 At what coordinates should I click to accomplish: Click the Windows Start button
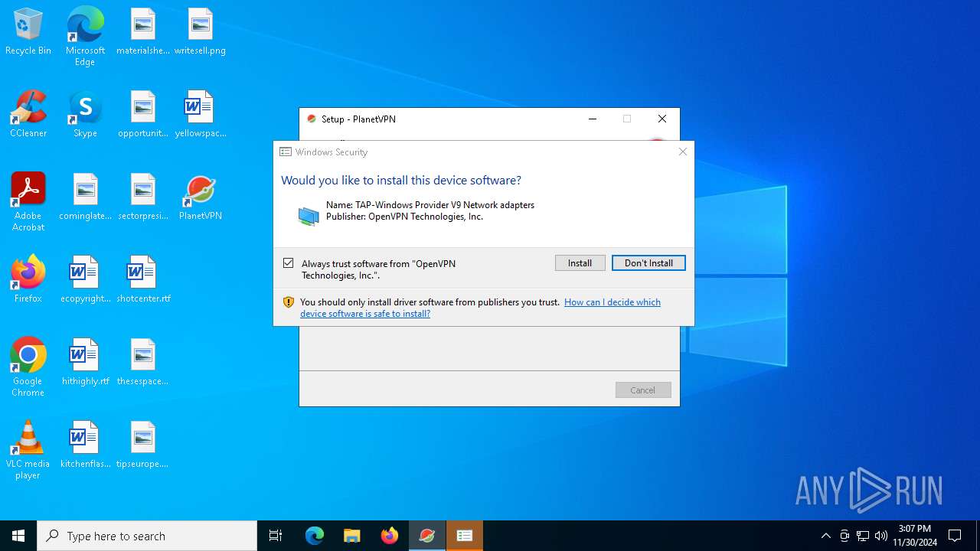tap(18, 536)
